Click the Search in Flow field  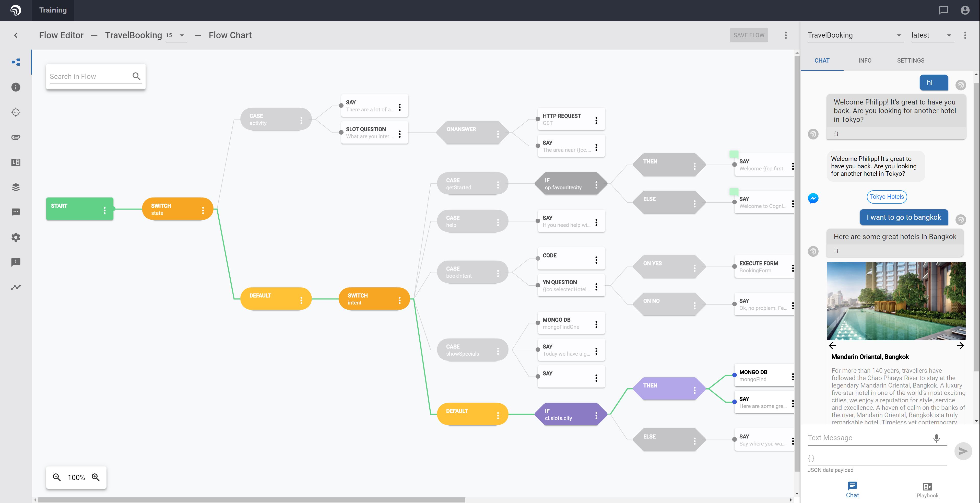point(90,76)
